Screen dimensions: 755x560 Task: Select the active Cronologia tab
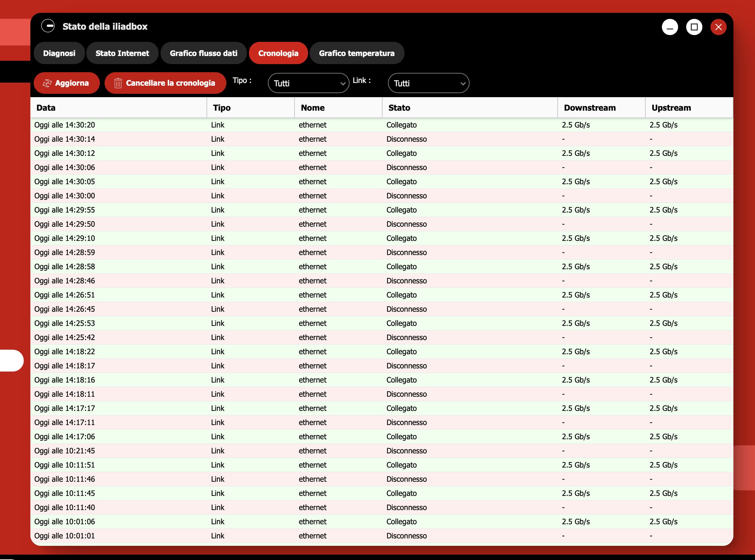tap(278, 53)
